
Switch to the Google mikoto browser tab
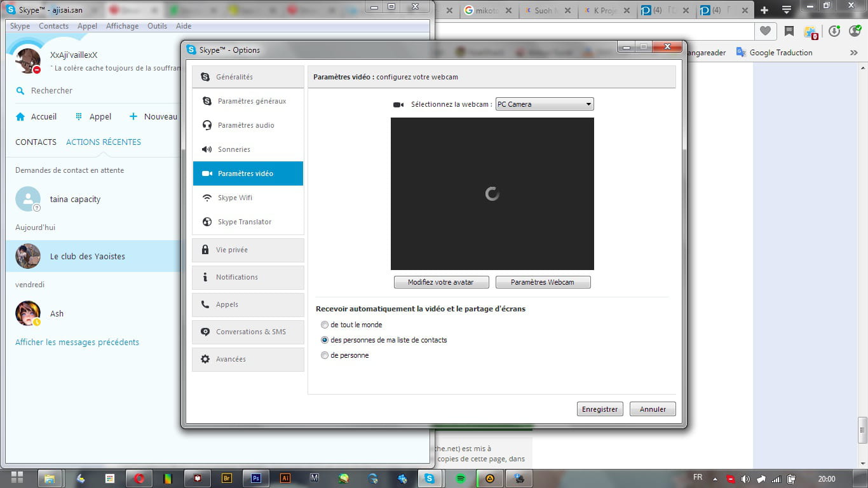tap(488, 10)
